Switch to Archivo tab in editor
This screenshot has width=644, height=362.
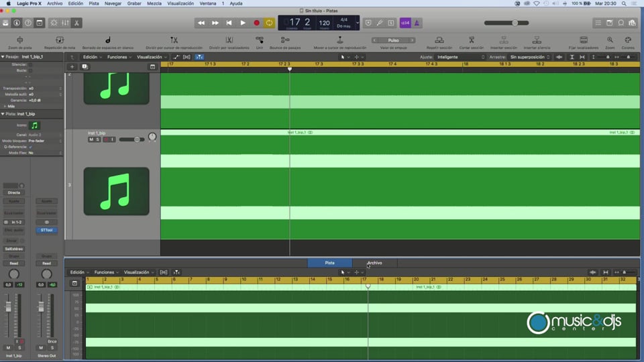[374, 263]
